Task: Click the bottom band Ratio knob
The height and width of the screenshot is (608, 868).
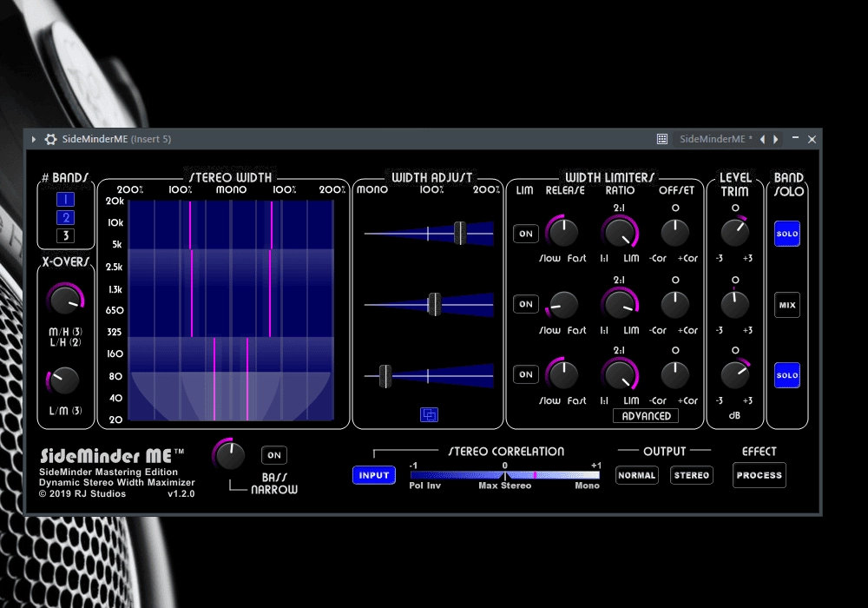Action: [620, 374]
